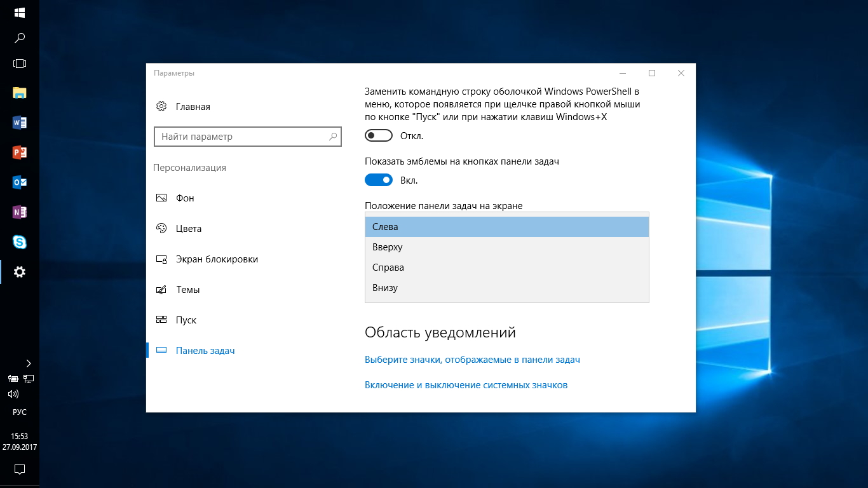Click the search magnifier in settings field
Image resolution: width=868 pixels, height=488 pixels.
pyautogui.click(x=332, y=137)
